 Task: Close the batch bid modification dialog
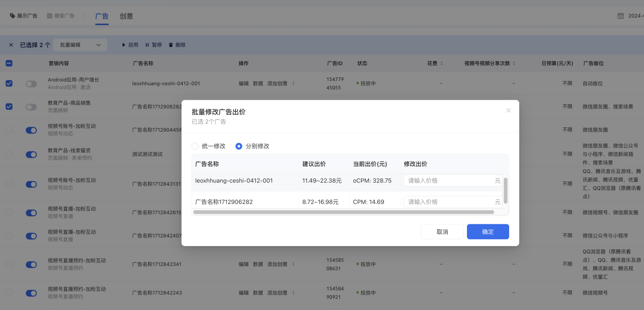[508, 111]
